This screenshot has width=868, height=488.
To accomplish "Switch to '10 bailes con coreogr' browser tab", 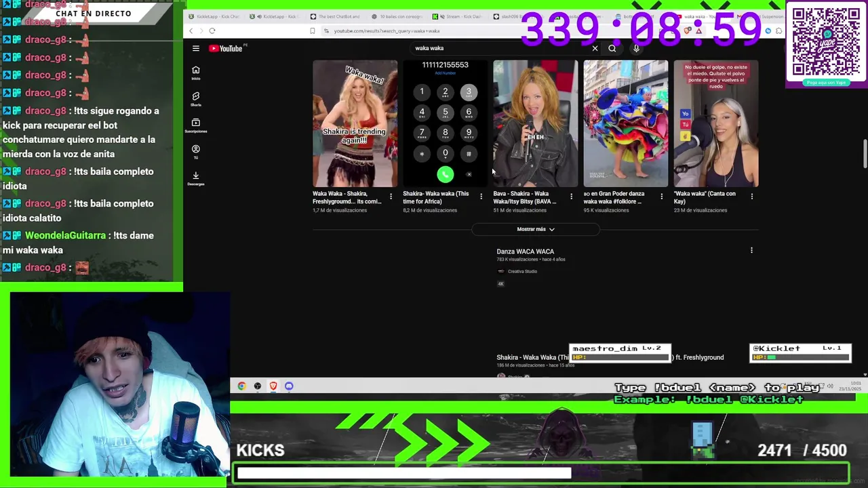I will point(397,16).
